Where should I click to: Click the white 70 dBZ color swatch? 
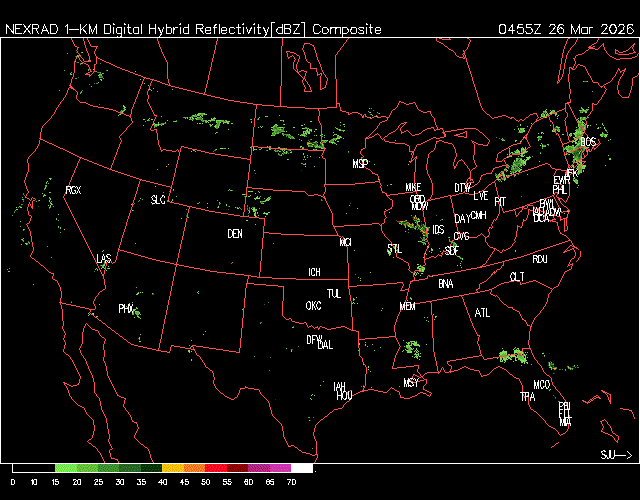click(x=302, y=468)
